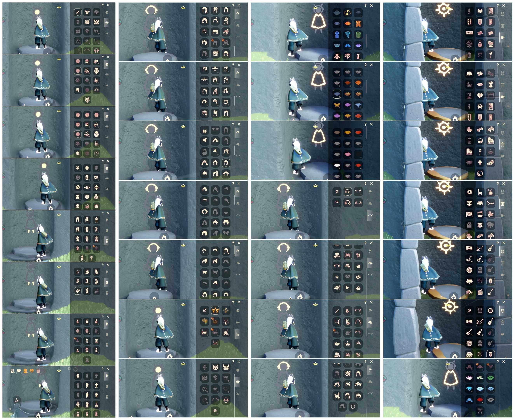The width and height of the screenshot is (515, 420).
Task: Pick the empty-slot option beside outlined headphones
Action: click(337, 192)
